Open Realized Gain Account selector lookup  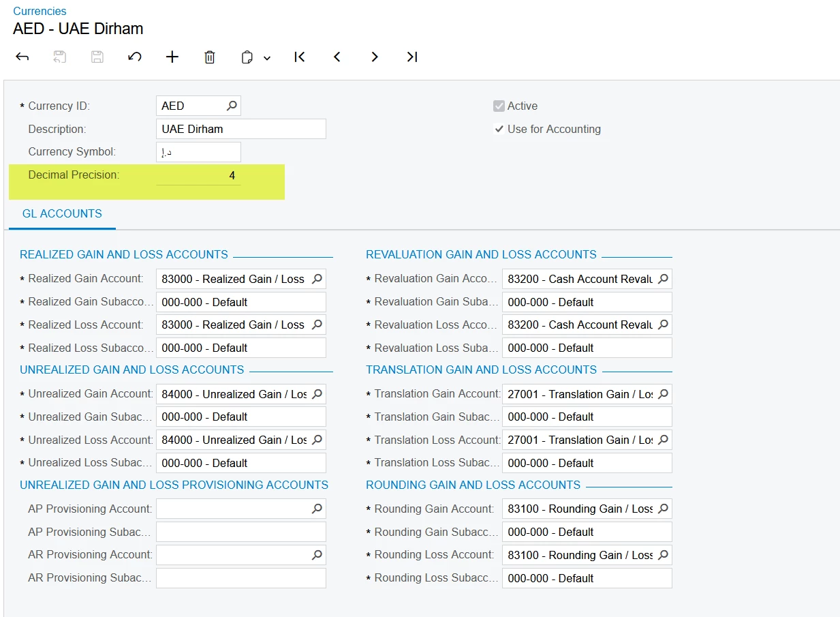(317, 279)
